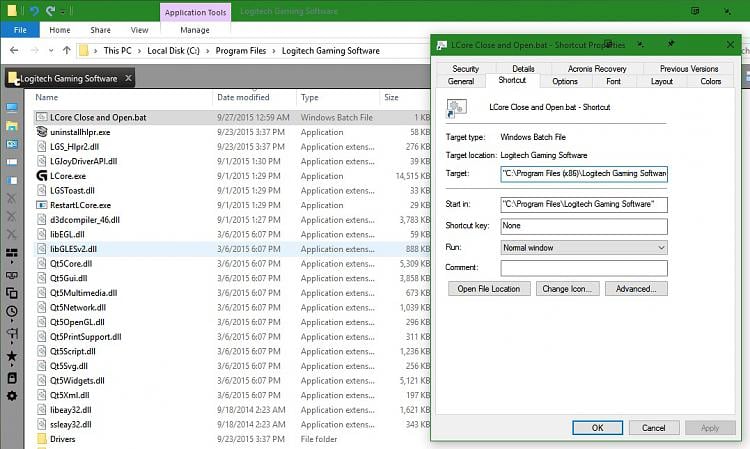This screenshot has width=750, height=449.
Task: Open the recent locations dropdown arrow
Action: click(x=51, y=51)
